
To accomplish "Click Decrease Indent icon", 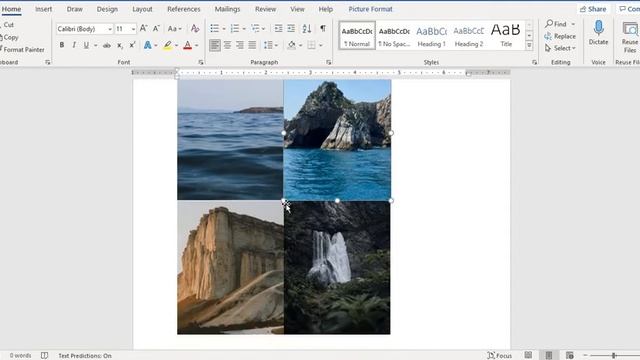I will pos(278,29).
